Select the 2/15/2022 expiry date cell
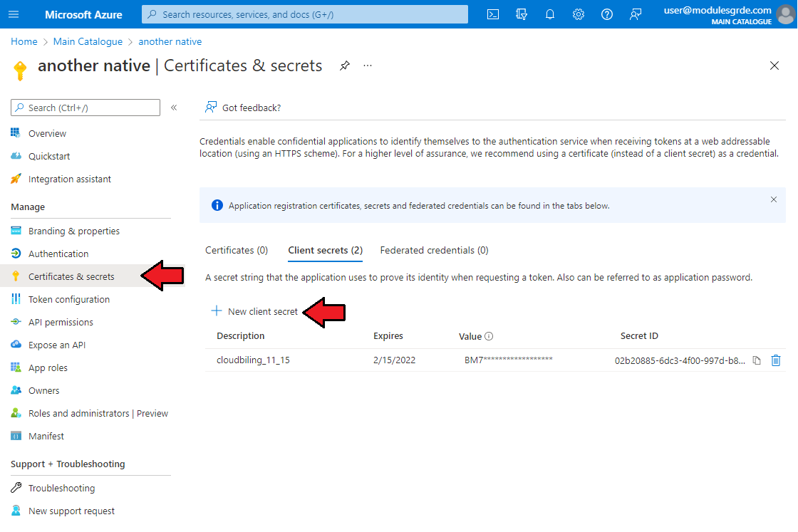 (x=394, y=360)
